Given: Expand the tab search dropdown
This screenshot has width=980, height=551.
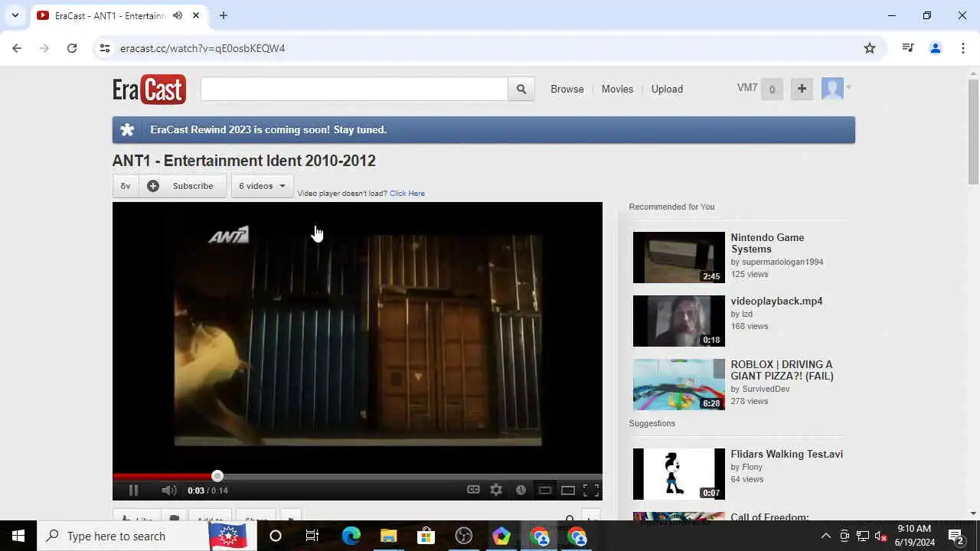Looking at the screenshot, I should click(x=15, y=15).
